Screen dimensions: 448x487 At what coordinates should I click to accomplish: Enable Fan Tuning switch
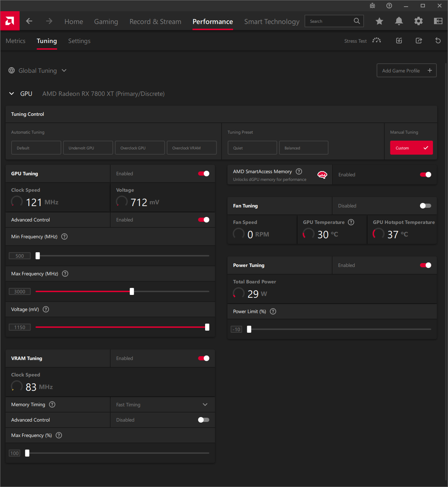[x=426, y=206]
